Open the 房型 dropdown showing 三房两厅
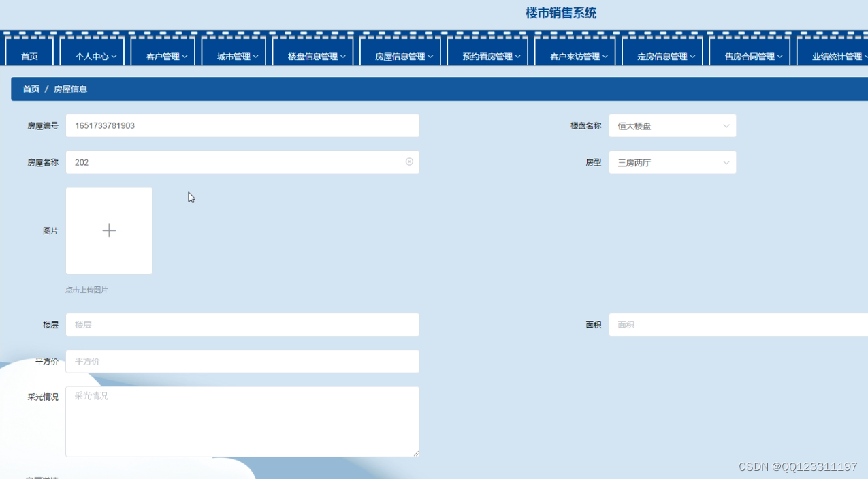Viewport: 868px width, 479px height. 673,162
